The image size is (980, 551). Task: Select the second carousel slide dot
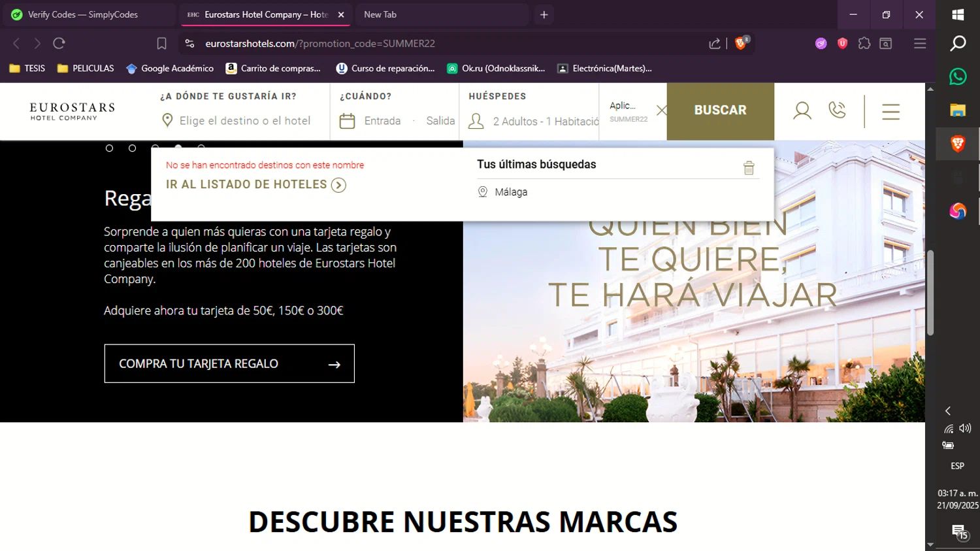[132, 148]
